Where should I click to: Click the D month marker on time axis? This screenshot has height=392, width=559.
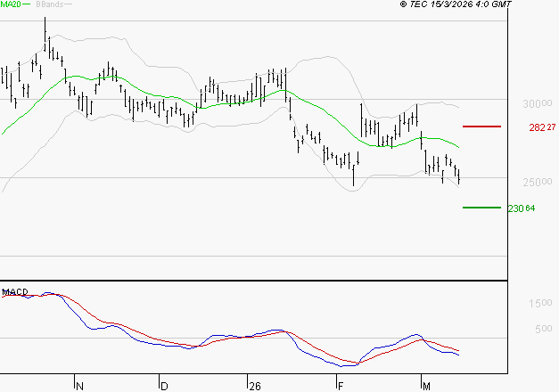(164, 386)
